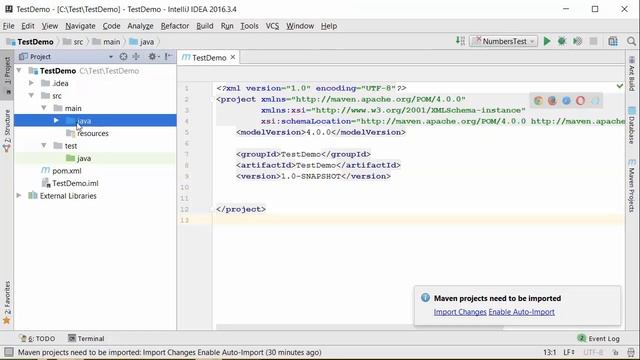Click Collapse All icon in Project panel
Viewport: 640px width, 360px height.
tap(136, 57)
